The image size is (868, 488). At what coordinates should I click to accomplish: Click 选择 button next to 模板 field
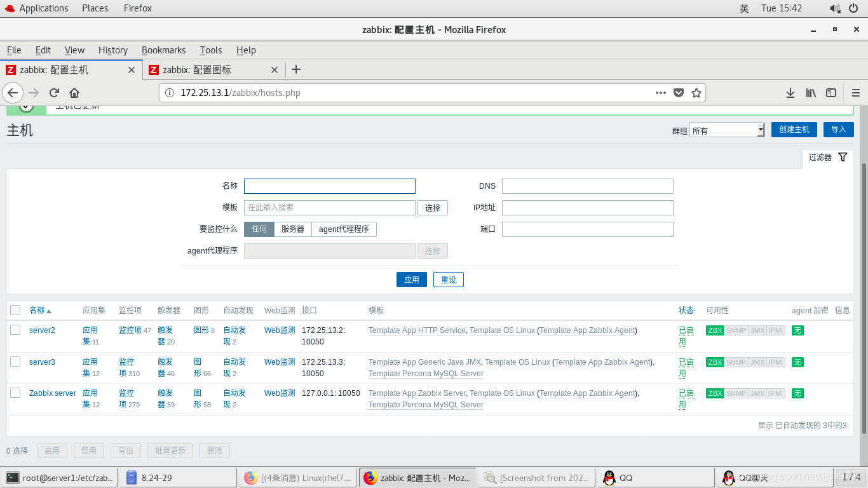[x=433, y=208]
